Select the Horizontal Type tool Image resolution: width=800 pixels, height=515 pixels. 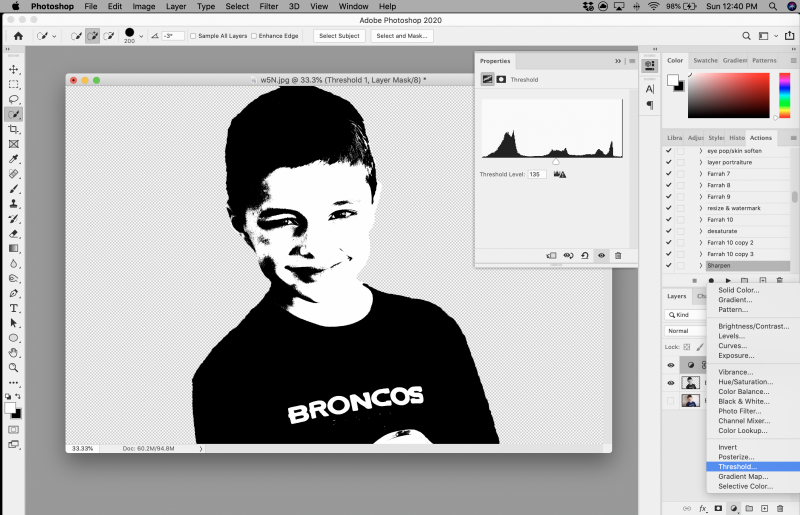coord(14,308)
